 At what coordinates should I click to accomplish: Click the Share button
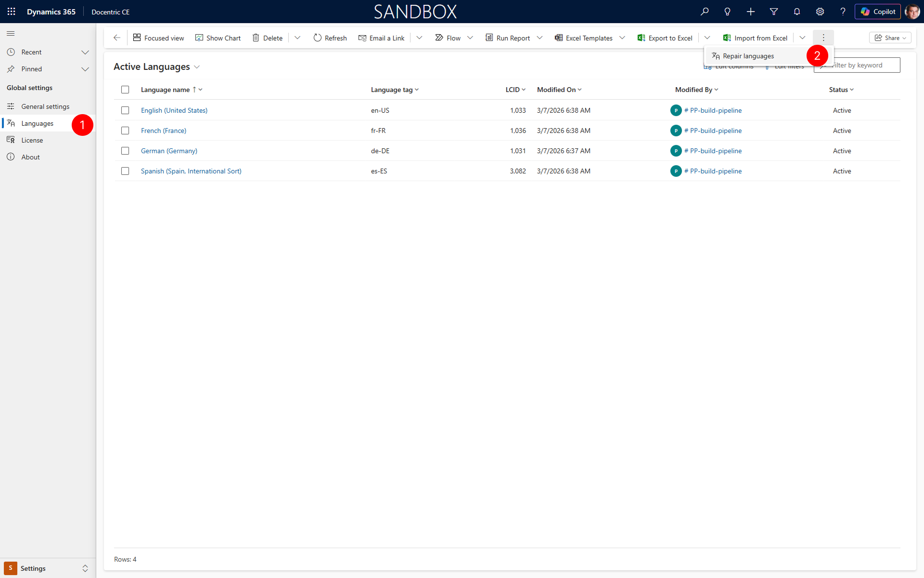pos(890,38)
